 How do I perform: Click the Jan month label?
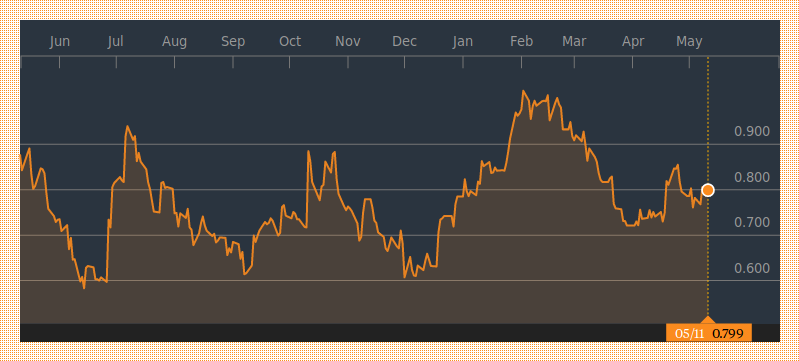coord(462,42)
